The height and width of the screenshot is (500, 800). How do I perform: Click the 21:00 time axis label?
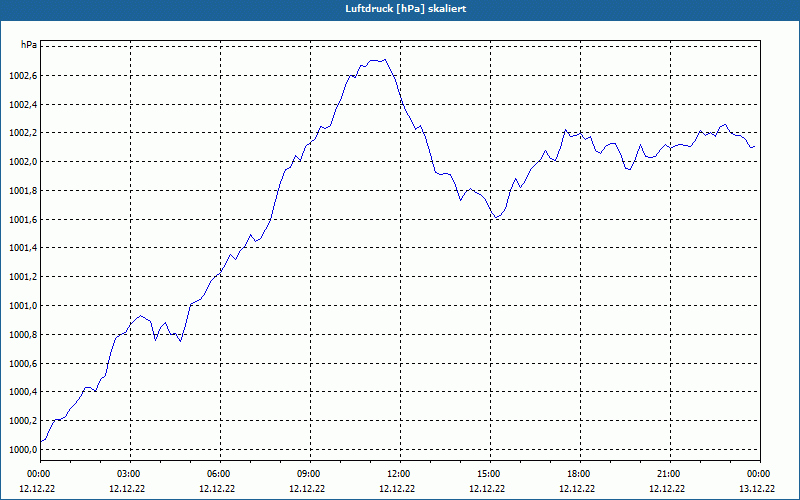coord(670,474)
